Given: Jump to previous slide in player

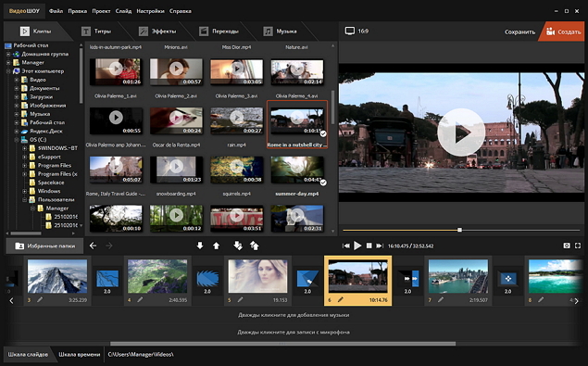Looking at the screenshot, I should point(346,246).
